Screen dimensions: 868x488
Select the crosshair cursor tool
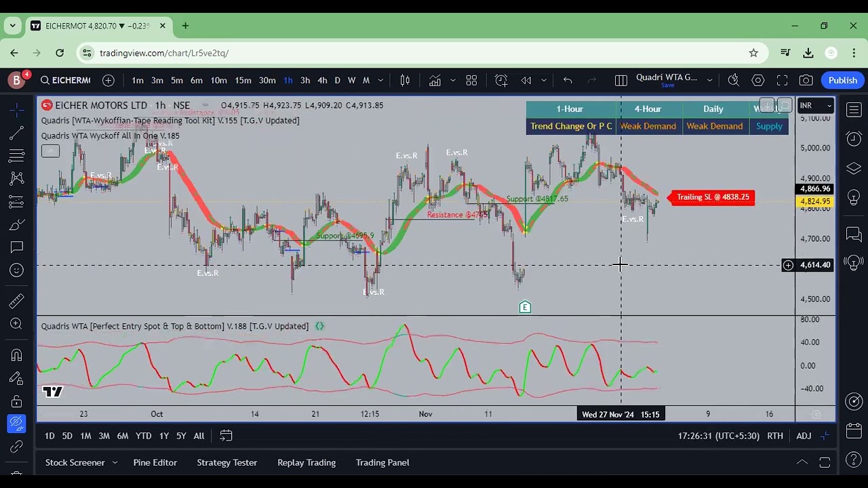click(x=17, y=109)
